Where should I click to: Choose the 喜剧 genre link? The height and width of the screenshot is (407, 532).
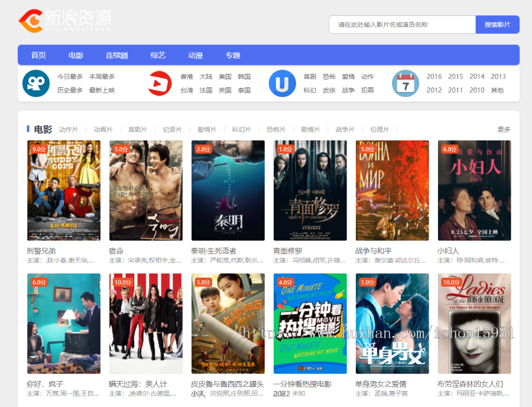(310, 77)
